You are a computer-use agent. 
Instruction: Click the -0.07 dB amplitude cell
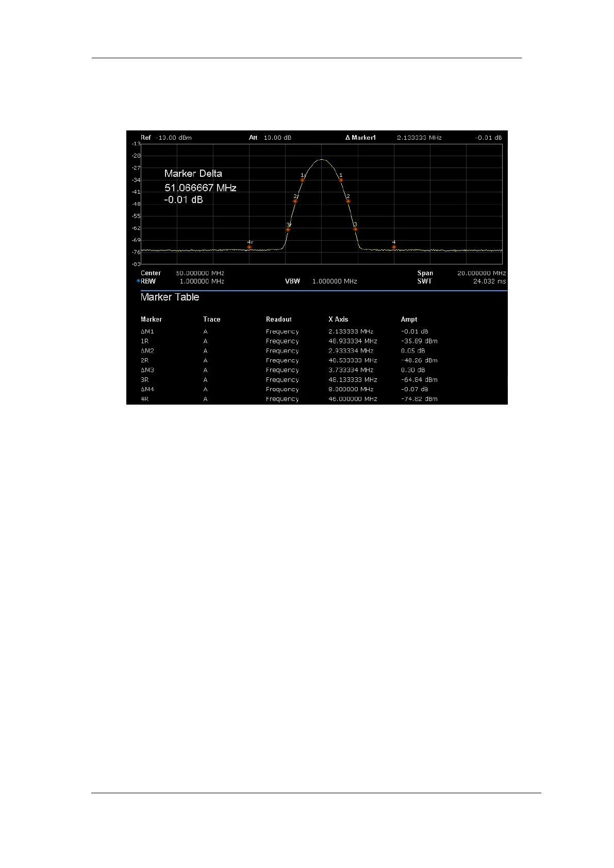(x=414, y=390)
